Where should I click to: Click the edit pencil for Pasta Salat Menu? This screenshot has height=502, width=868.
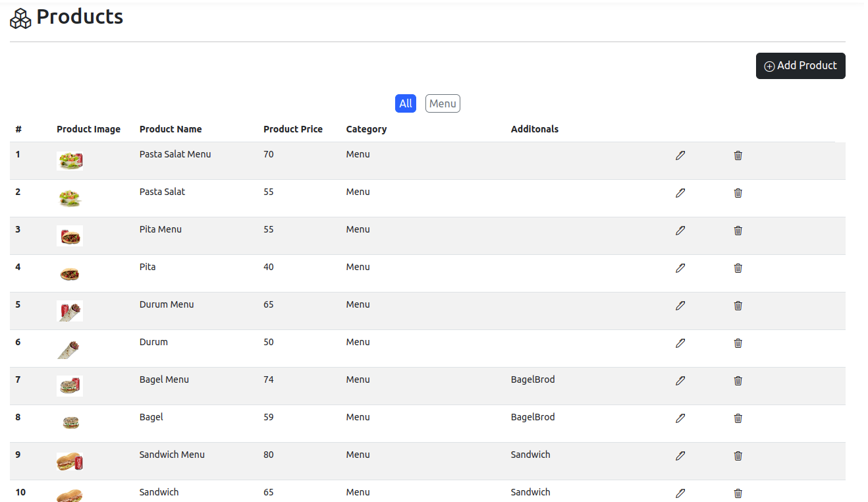[x=680, y=155]
